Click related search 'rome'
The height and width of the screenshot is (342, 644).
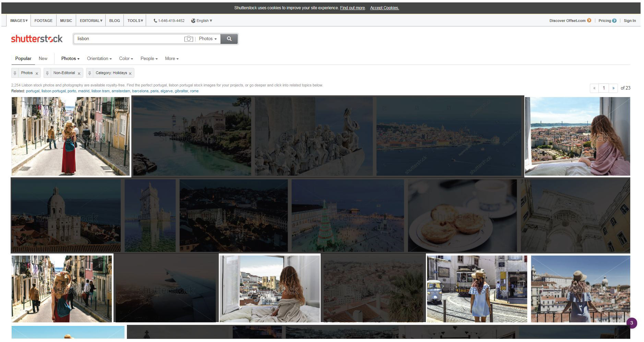(194, 91)
